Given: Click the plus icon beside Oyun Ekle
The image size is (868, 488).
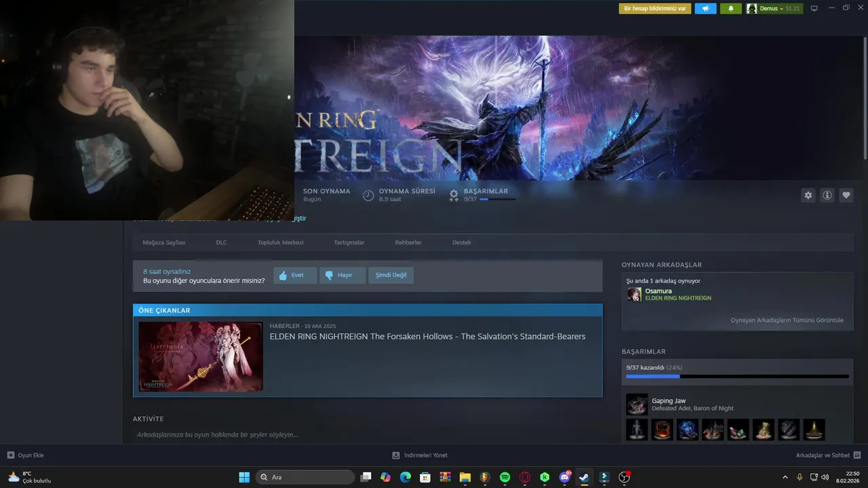Looking at the screenshot, I should [10, 455].
